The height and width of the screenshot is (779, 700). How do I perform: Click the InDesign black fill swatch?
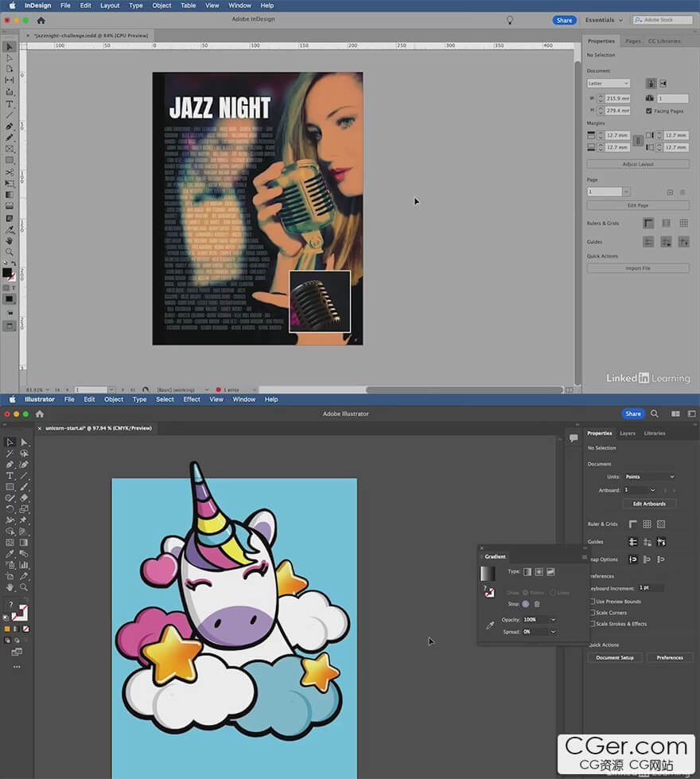click(7, 272)
